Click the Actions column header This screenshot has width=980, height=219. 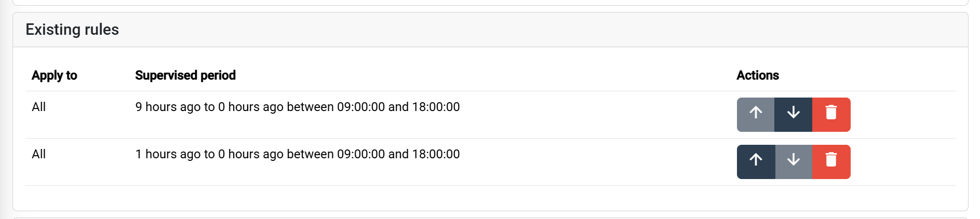[x=758, y=75]
